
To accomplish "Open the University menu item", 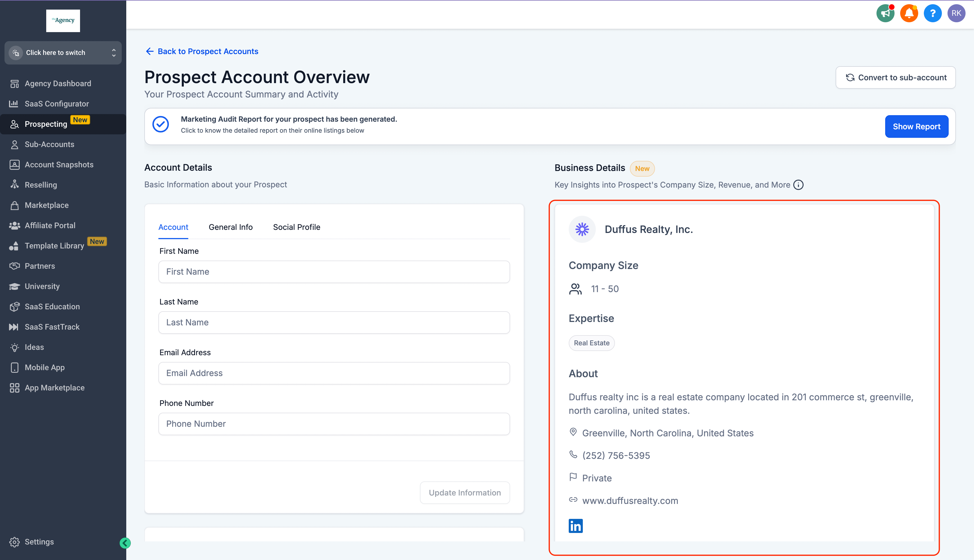I will [42, 286].
